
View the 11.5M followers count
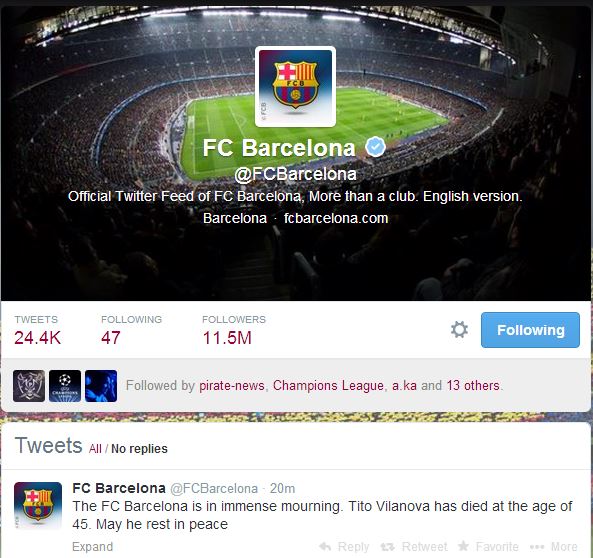[x=227, y=338]
